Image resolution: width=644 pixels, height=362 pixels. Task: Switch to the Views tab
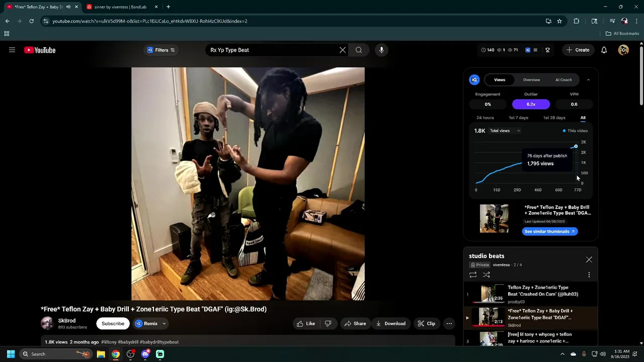(x=500, y=79)
